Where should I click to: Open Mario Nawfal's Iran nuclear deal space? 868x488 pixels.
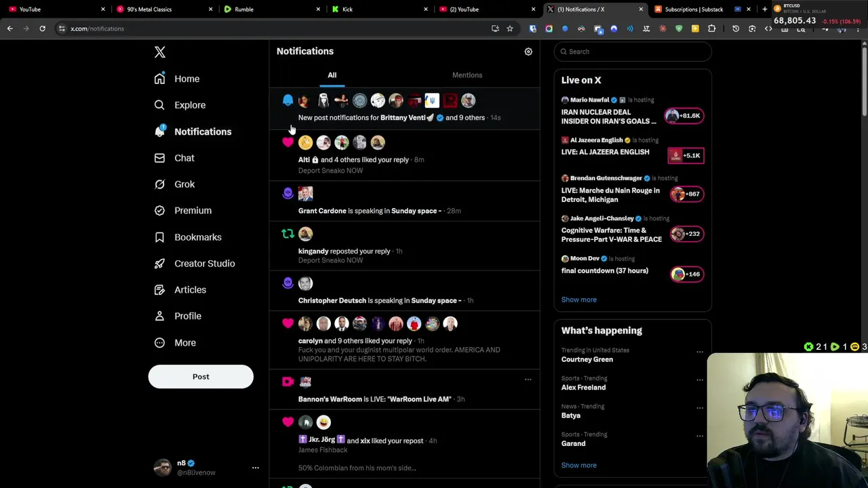click(x=609, y=117)
